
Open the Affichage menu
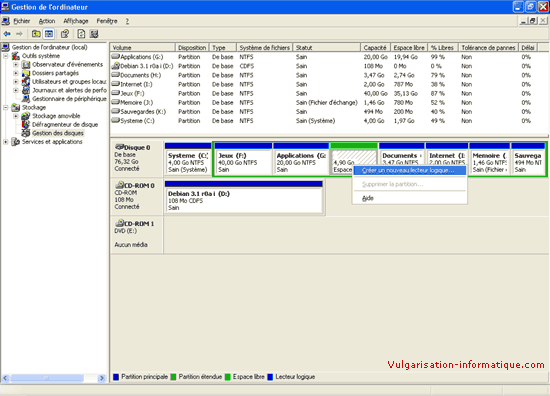point(76,21)
